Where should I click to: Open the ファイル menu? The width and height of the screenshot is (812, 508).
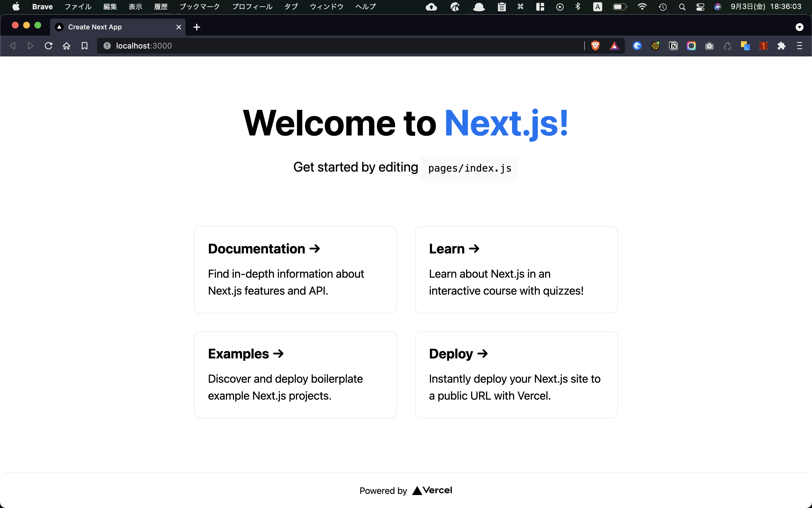78,7
